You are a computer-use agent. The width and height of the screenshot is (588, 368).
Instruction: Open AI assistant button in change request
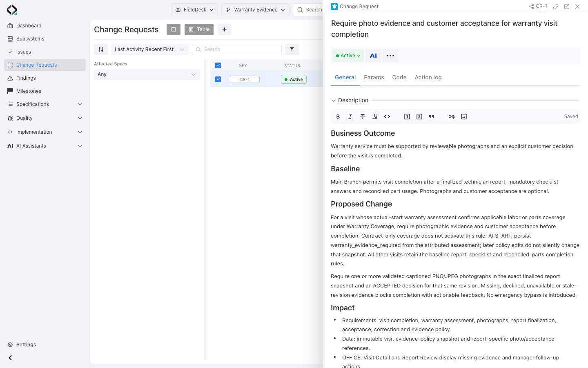tap(373, 56)
